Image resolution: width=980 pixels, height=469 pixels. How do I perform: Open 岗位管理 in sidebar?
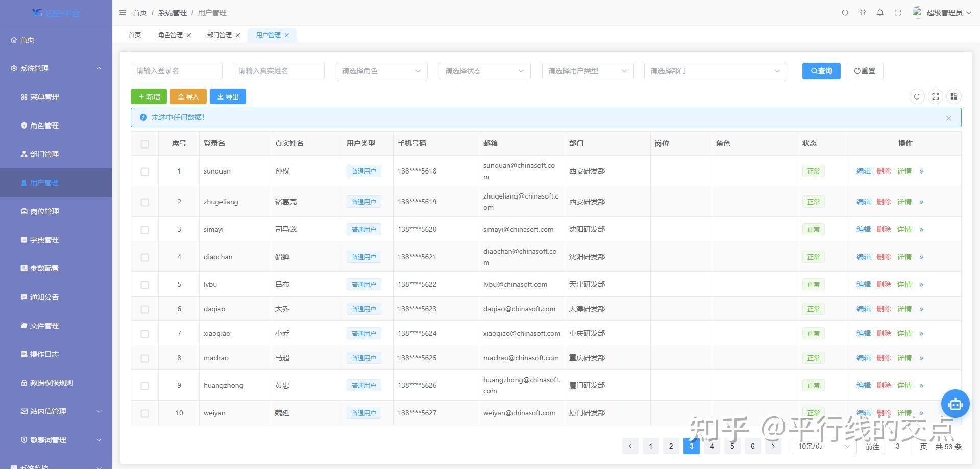coord(56,211)
